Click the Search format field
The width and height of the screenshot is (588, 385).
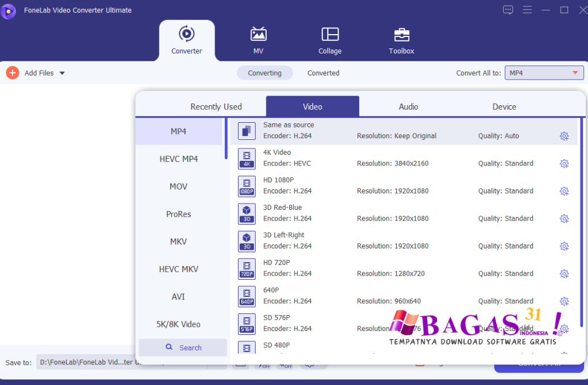click(183, 347)
